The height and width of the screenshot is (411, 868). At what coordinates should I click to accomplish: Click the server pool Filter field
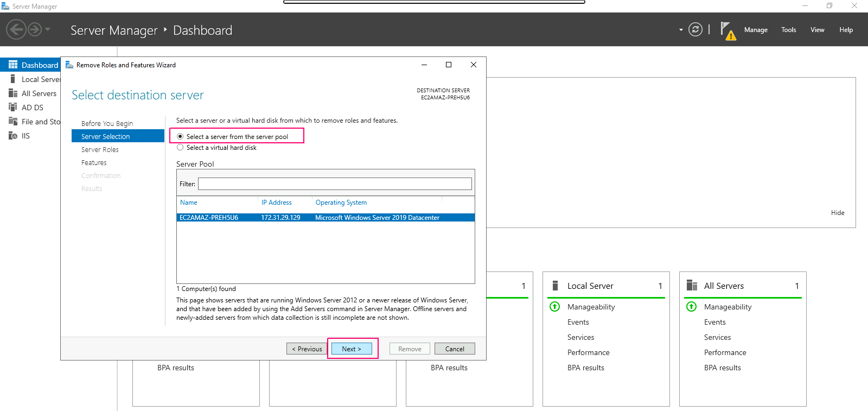pyautogui.click(x=335, y=184)
